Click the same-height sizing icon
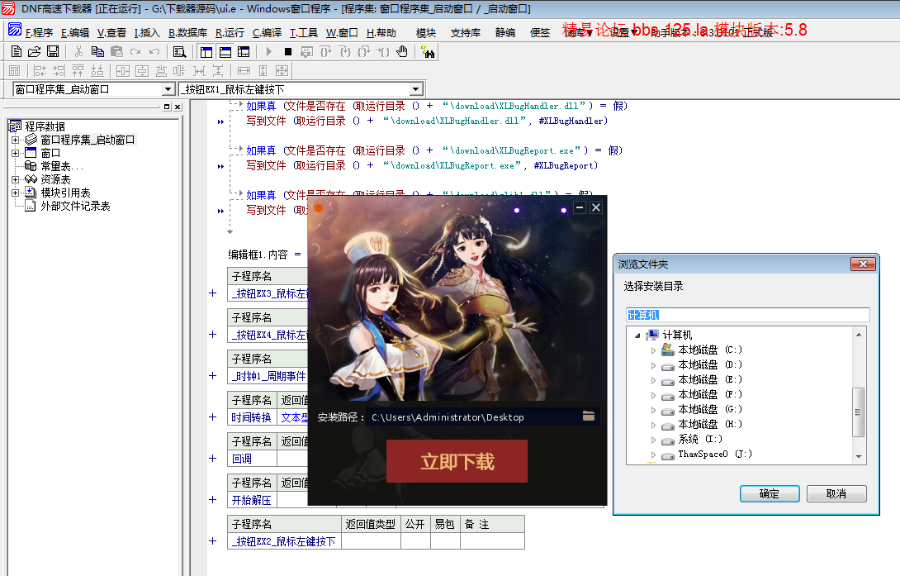This screenshot has width=900, height=576. tap(263, 71)
